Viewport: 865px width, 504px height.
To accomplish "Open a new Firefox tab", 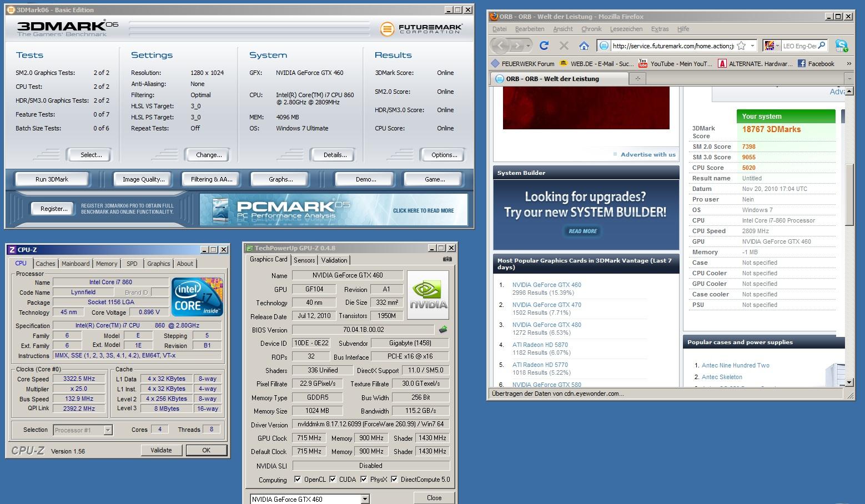I will coord(637,79).
